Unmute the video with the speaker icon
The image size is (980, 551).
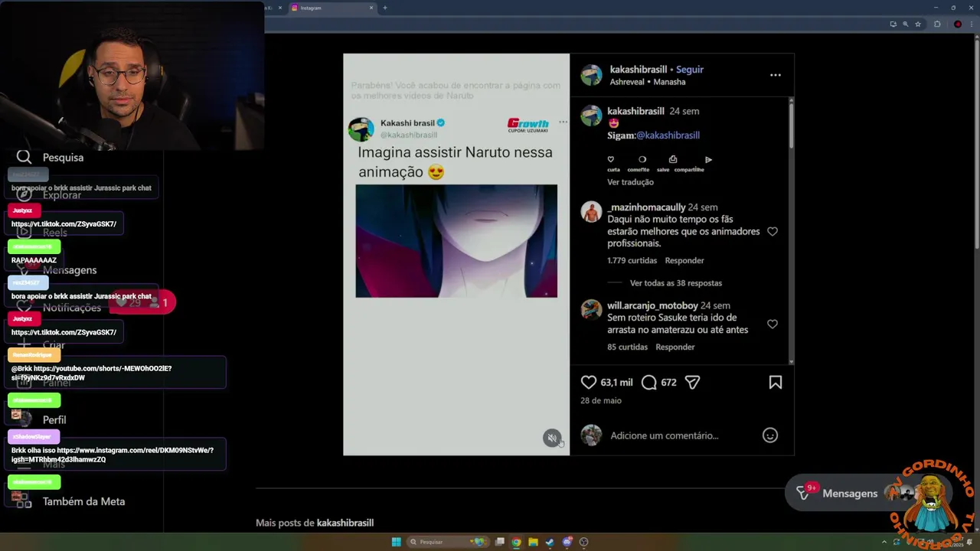[552, 438]
